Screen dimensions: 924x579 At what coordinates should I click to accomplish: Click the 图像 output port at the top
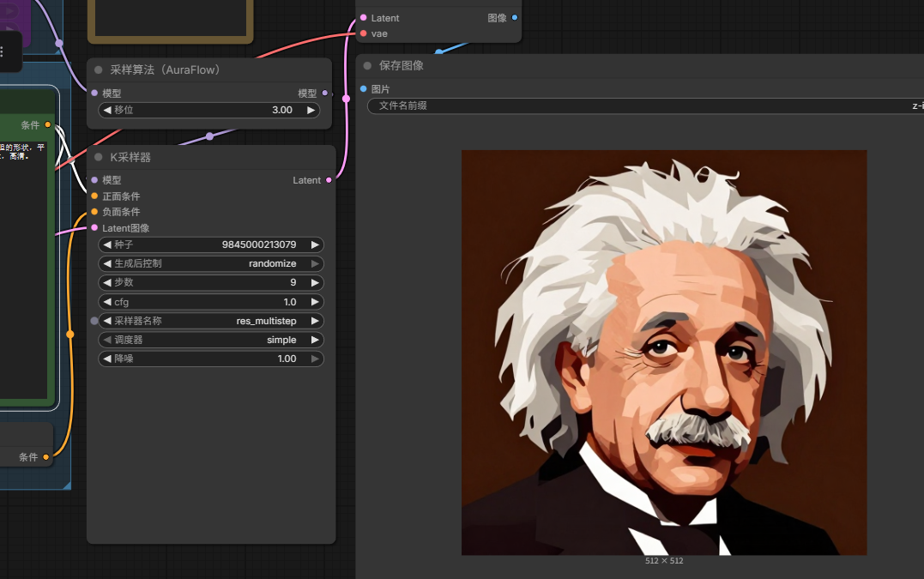[515, 18]
